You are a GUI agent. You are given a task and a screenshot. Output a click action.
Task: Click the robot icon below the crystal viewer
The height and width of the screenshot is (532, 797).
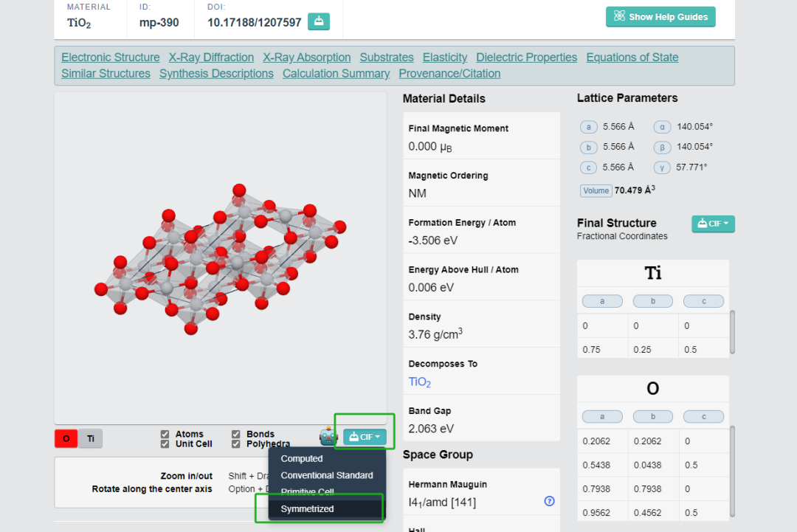tap(328, 437)
